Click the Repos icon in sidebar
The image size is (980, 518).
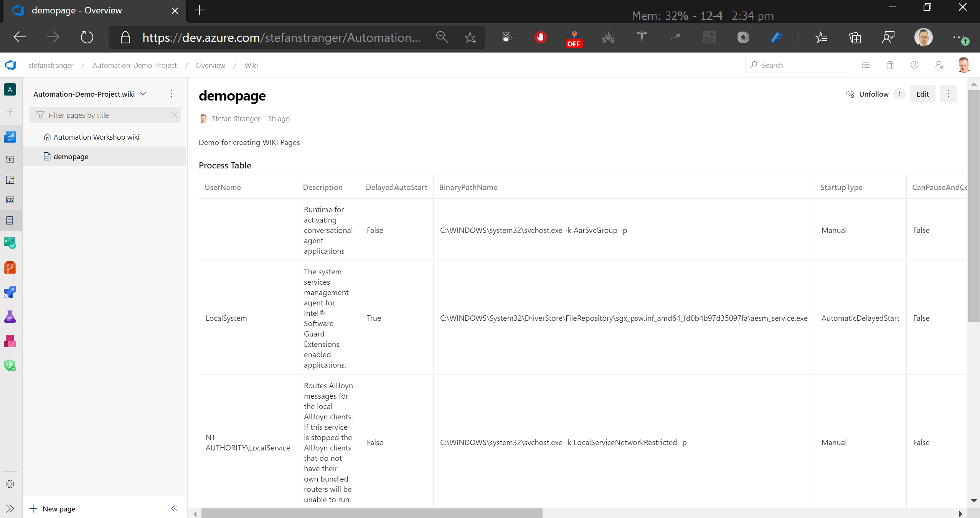[10, 267]
